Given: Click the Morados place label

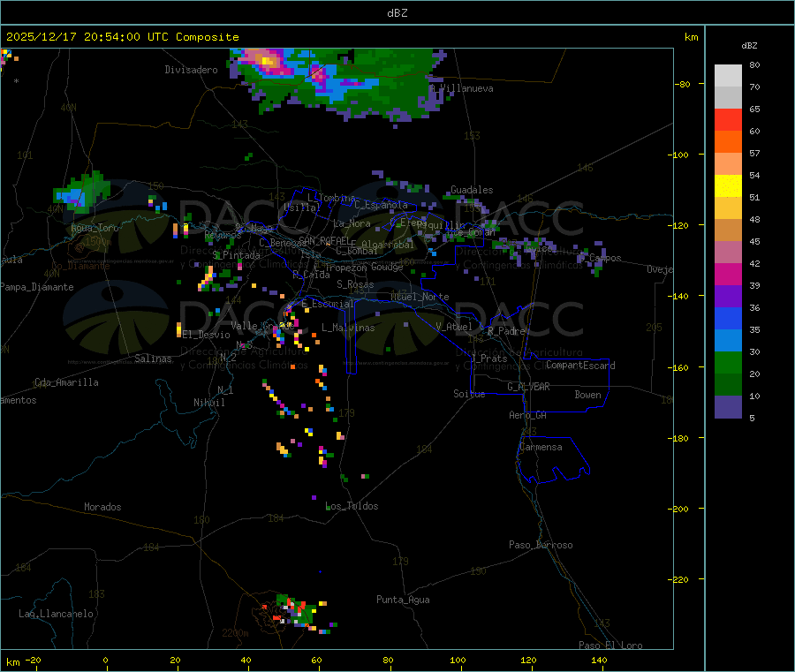Looking at the screenshot, I should [x=102, y=507].
